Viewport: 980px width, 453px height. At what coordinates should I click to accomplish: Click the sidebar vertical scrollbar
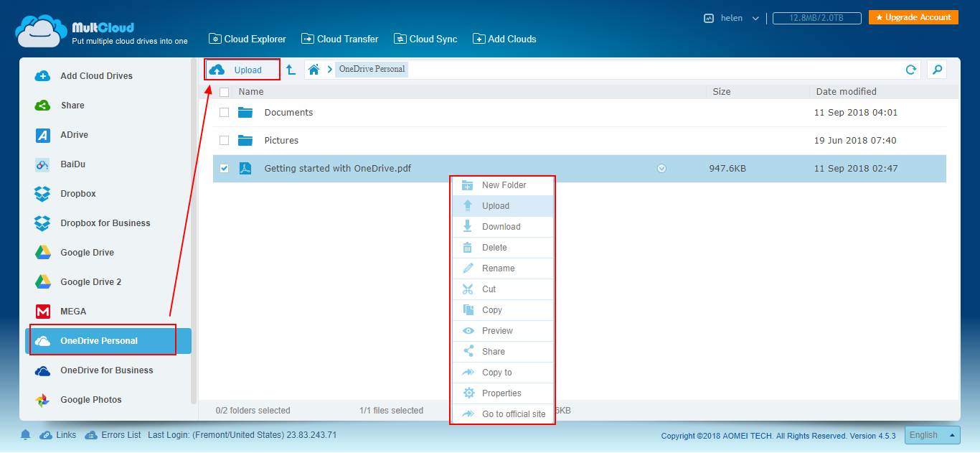pos(194,230)
